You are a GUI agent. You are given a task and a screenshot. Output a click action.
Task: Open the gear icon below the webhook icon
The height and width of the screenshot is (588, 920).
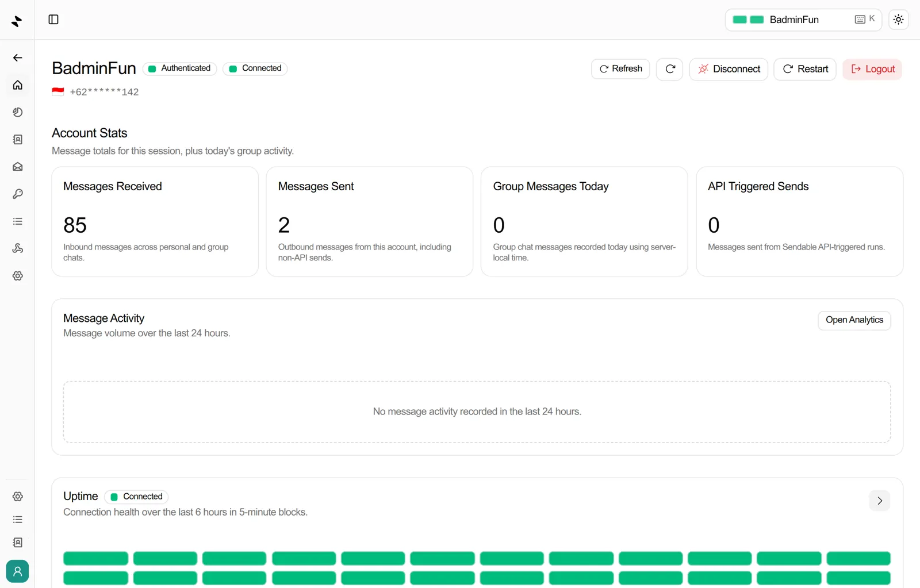(x=18, y=276)
